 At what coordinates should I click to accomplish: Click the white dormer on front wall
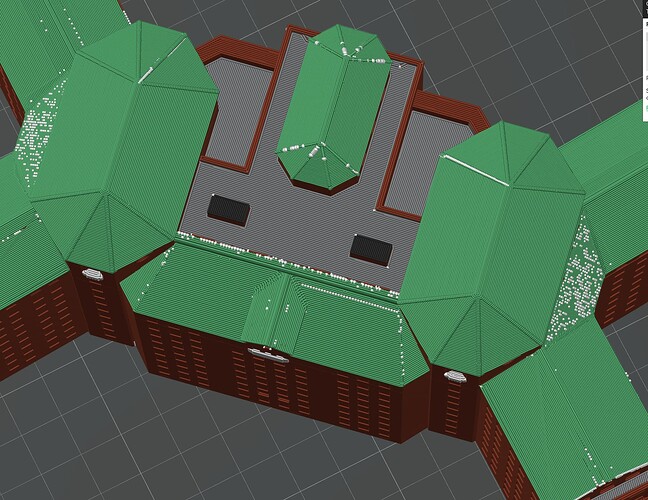268,355
